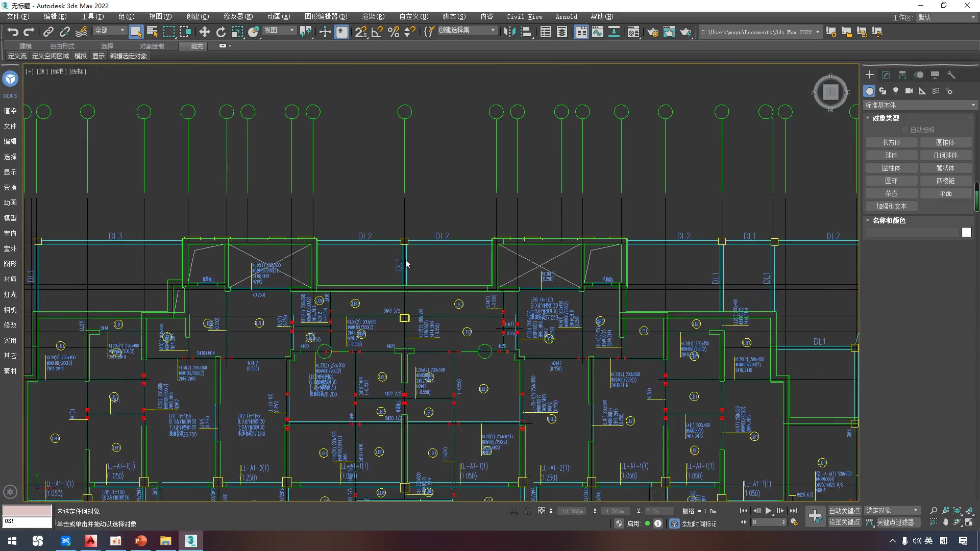The image size is (980, 551).
Task: Click the 茶壶 (Teapot) creation button
Action: point(892,193)
